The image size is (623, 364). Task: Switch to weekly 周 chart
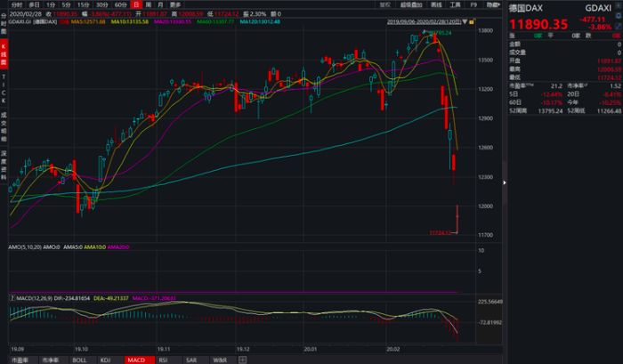pyautogui.click(x=149, y=4)
